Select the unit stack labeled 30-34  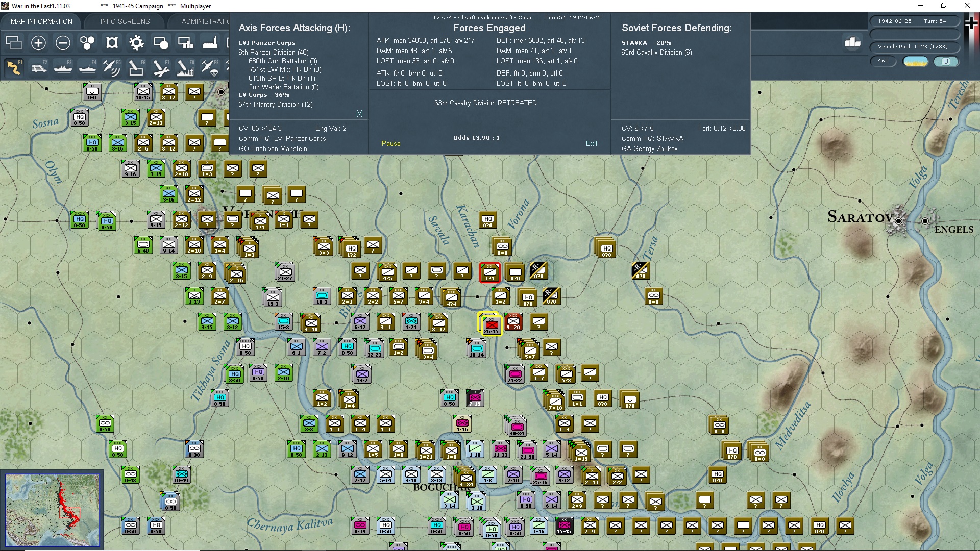[x=517, y=427]
